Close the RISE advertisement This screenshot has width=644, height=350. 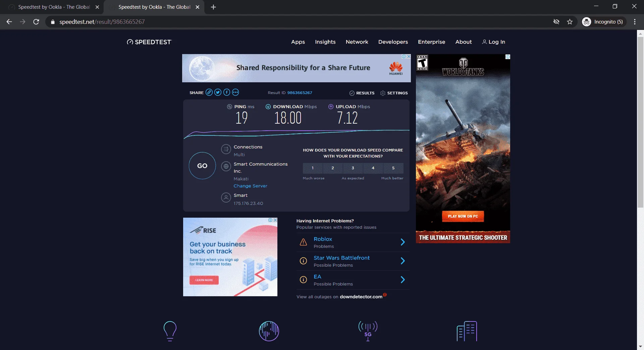275,220
